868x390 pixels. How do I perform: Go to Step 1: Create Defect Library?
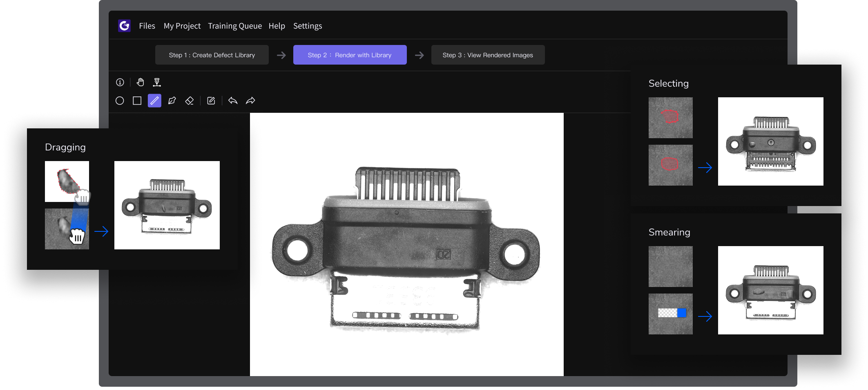point(212,55)
